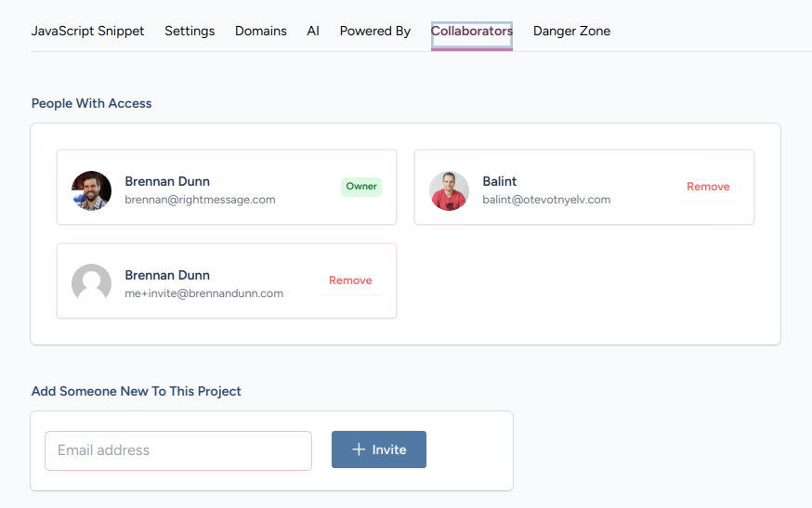This screenshot has width=812, height=508.
Task: Switch to the Settings tab
Action: click(190, 31)
